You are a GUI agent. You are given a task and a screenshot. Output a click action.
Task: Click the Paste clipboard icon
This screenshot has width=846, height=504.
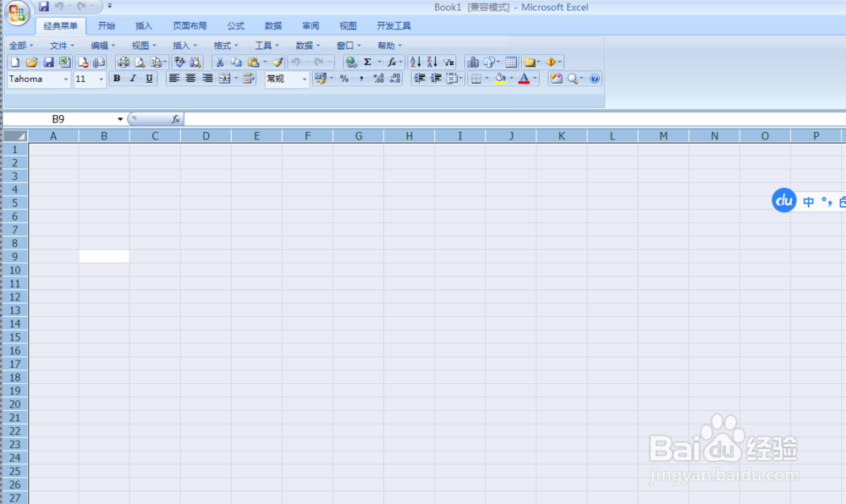[x=253, y=63]
